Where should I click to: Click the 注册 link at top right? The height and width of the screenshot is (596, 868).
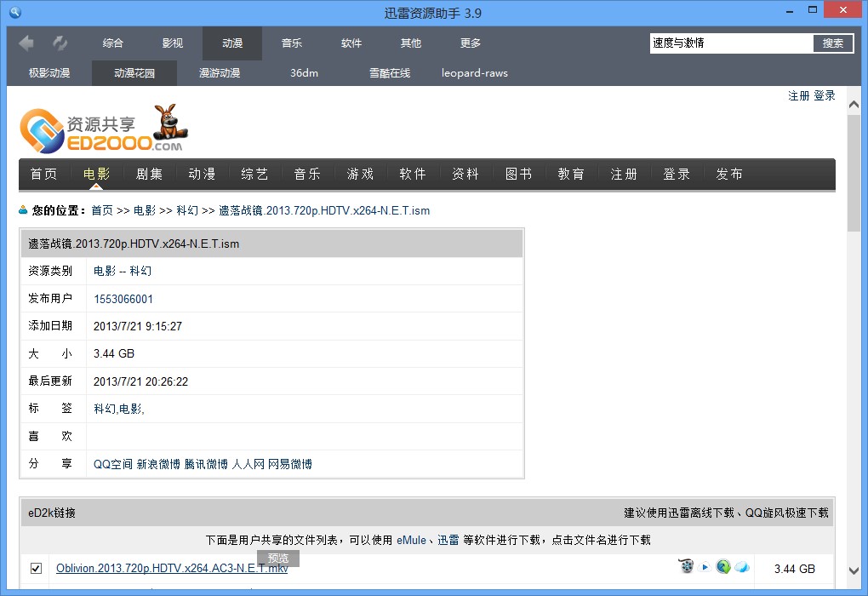coord(799,96)
